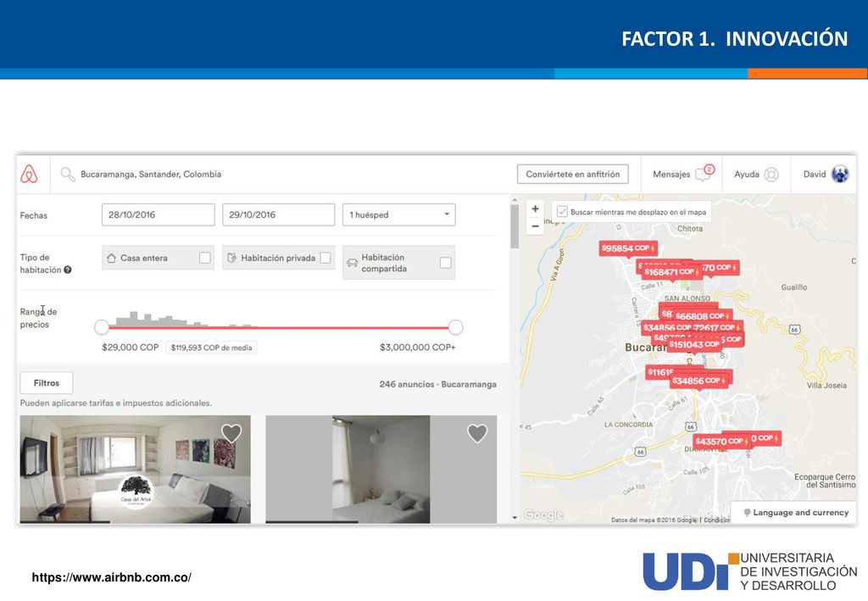Click Conviértete en anfitrión button

coord(573,175)
